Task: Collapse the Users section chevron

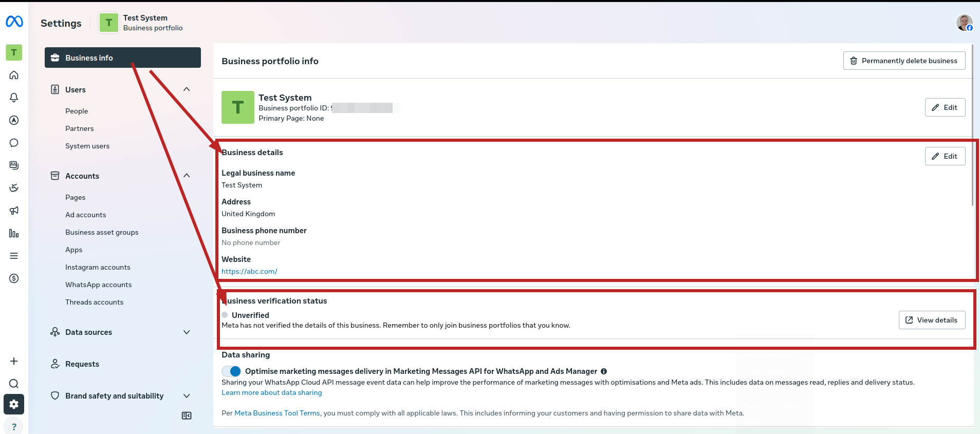Action: [187, 89]
